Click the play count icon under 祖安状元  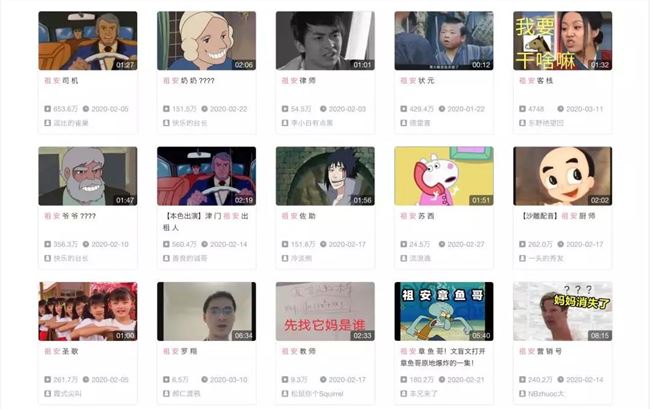point(403,109)
